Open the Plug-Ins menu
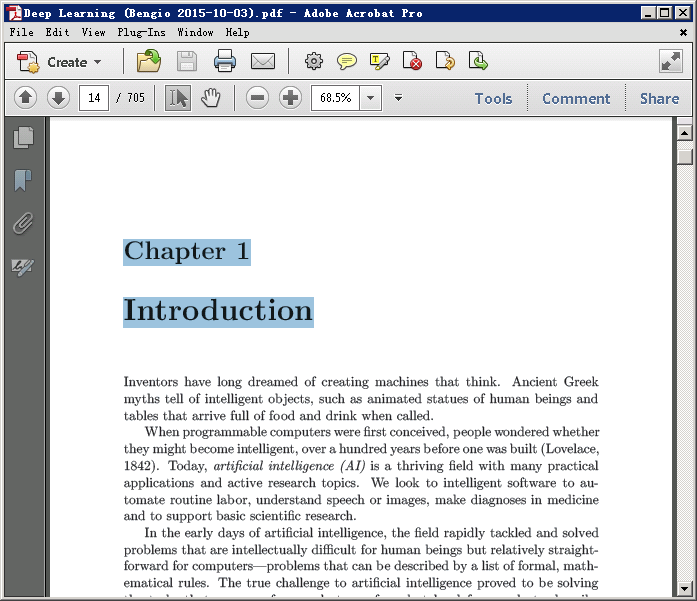Image resolution: width=697 pixels, height=601 pixels. pyautogui.click(x=141, y=32)
